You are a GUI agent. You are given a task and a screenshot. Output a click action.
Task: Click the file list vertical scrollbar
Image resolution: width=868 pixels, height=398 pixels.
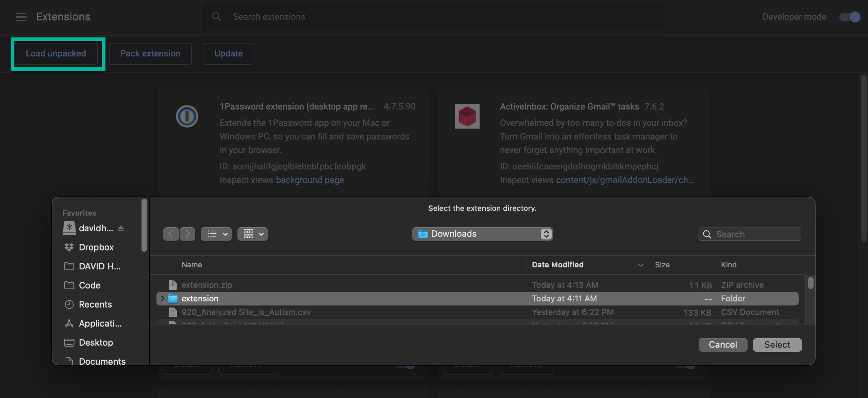(x=811, y=283)
